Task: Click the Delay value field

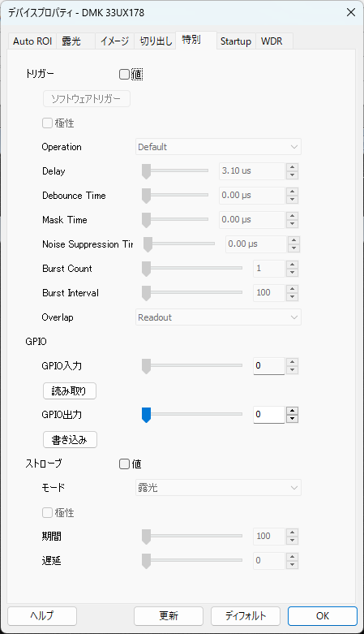Action: click(x=252, y=171)
